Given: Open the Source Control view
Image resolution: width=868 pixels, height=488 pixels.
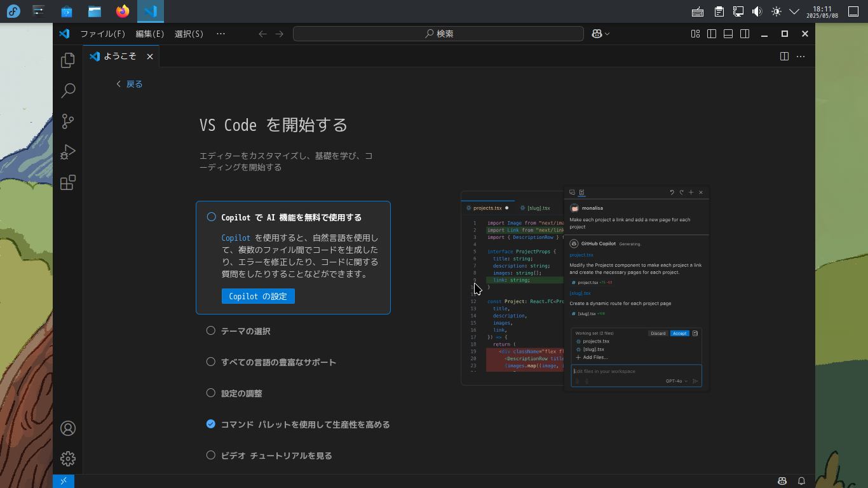Looking at the screenshot, I should 68,121.
